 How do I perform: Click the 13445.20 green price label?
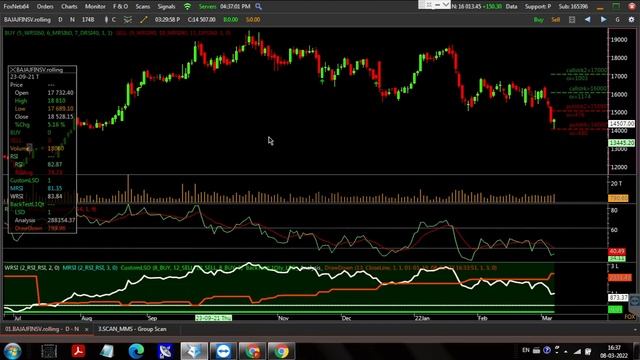tap(622, 143)
